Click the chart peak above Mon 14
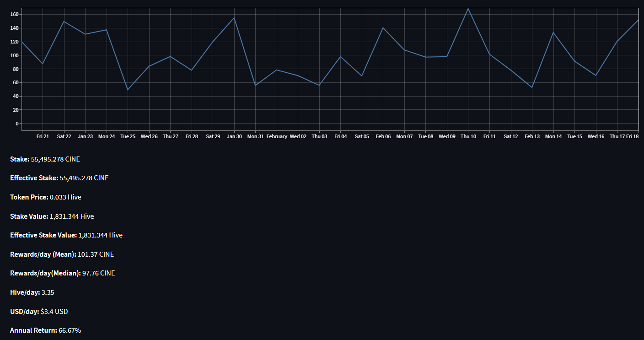 point(553,32)
